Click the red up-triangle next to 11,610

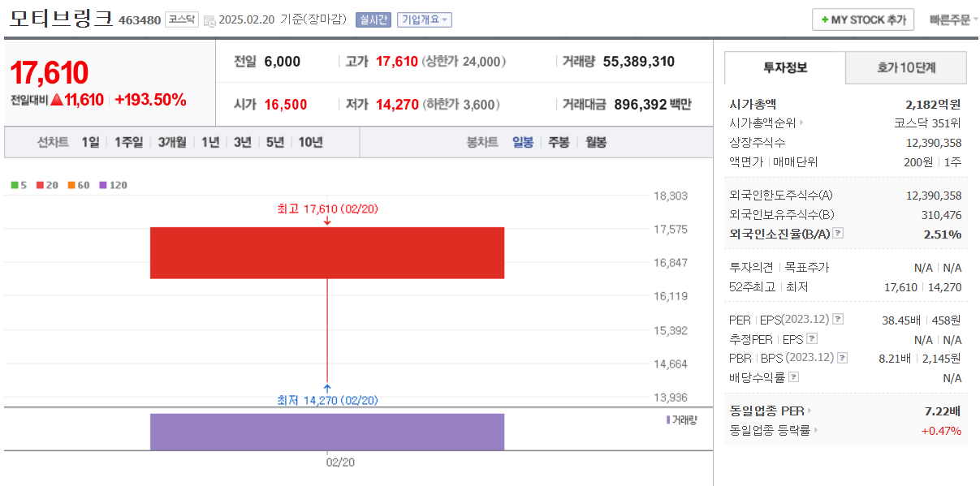[57, 101]
